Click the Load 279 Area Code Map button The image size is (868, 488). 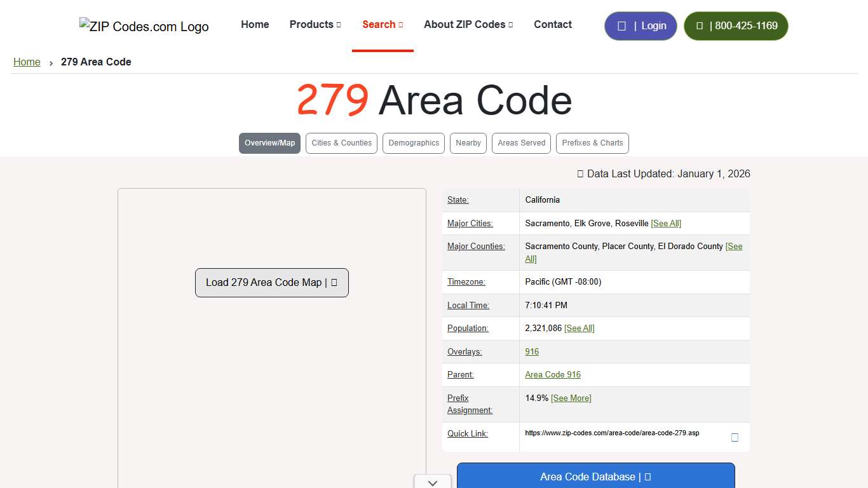pyautogui.click(x=271, y=282)
